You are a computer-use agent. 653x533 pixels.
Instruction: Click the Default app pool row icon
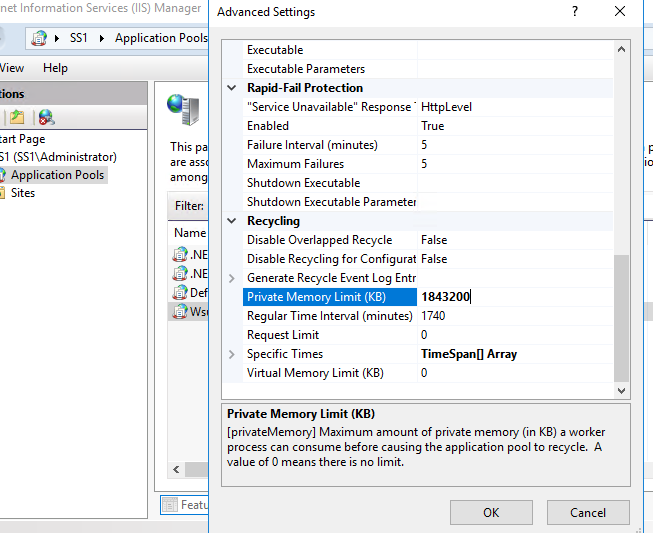pos(180,292)
